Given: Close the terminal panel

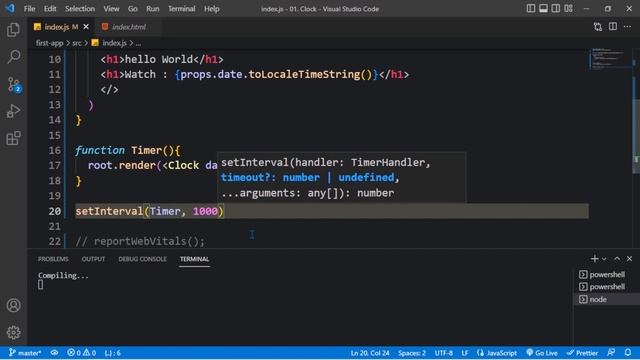Looking at the screenshot, I should pyautogui.click(x=629, y=259).
